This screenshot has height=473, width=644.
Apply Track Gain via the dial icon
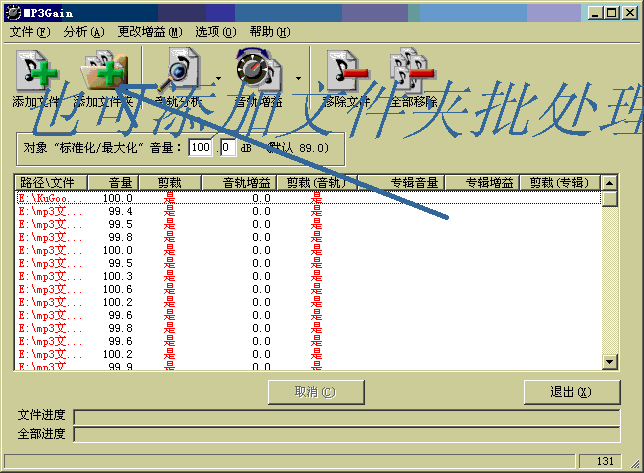pyautogui.click(x=258, y=69)
